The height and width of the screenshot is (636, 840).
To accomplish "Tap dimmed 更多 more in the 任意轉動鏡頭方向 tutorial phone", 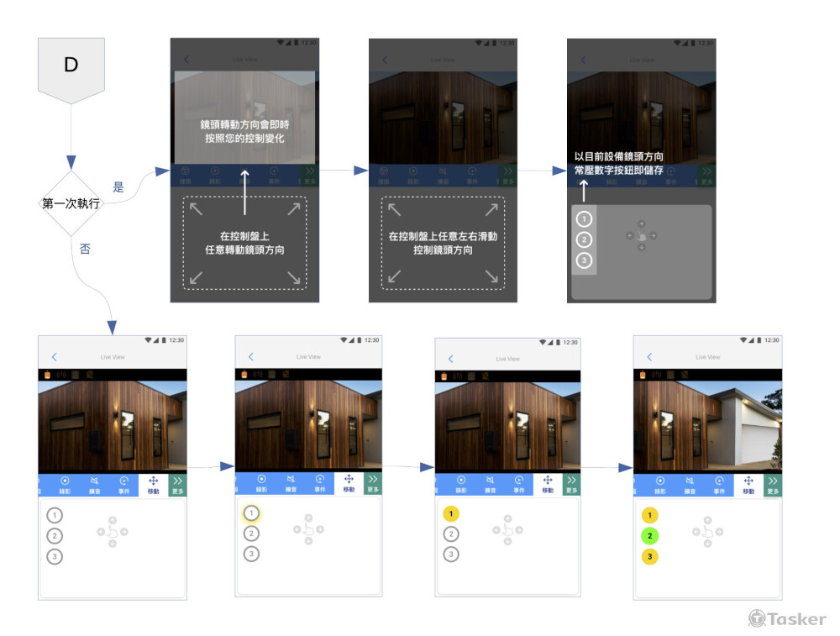I will tap(310, 176).
